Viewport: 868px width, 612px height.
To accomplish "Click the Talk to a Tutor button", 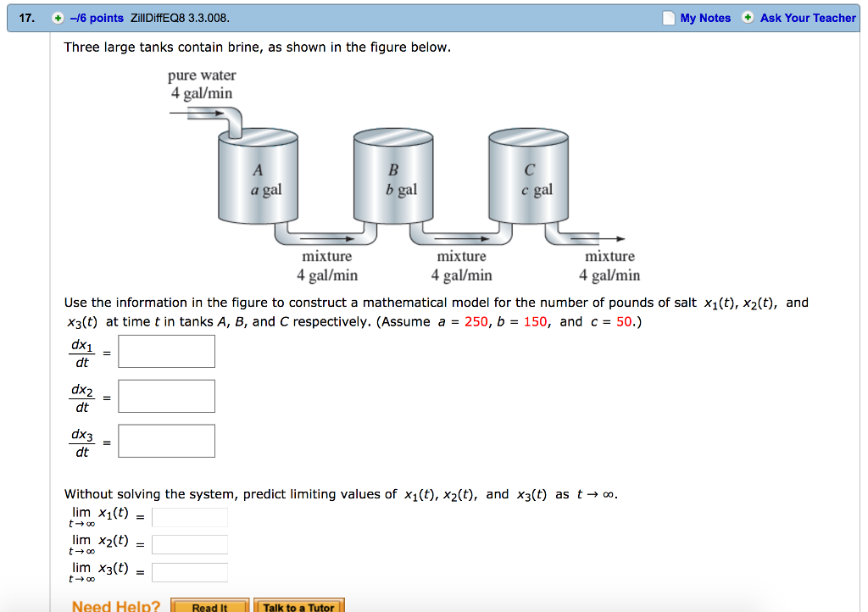I will (x=299, y=605).
